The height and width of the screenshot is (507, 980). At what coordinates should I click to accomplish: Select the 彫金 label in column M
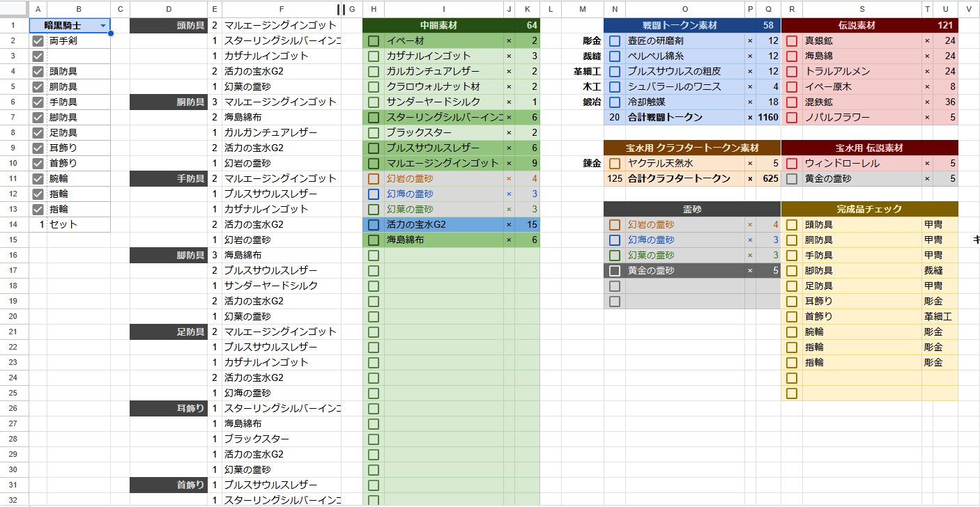click(x=583, y=41)
